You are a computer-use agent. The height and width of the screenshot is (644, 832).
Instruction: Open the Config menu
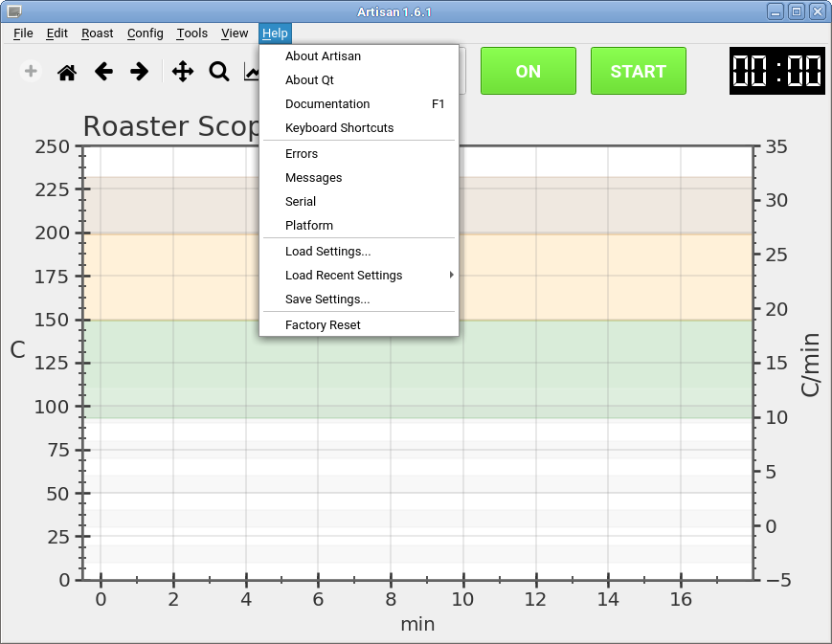145,33
